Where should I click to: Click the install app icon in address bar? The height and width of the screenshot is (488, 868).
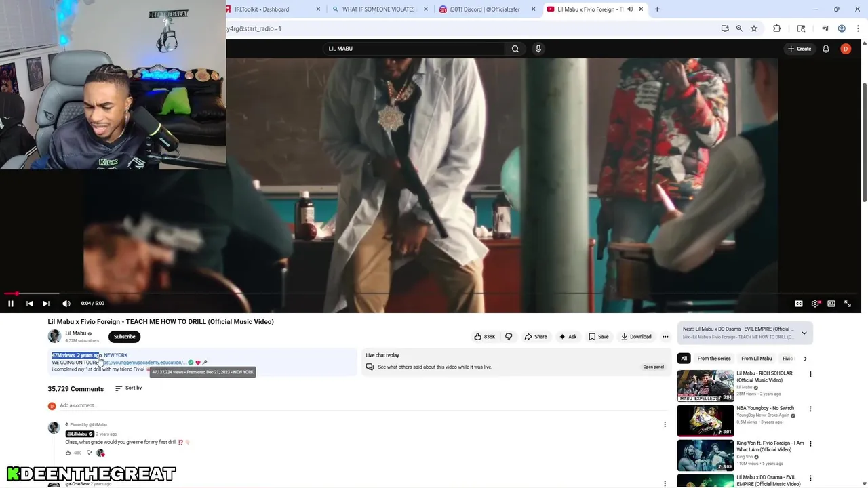(725, 28)
